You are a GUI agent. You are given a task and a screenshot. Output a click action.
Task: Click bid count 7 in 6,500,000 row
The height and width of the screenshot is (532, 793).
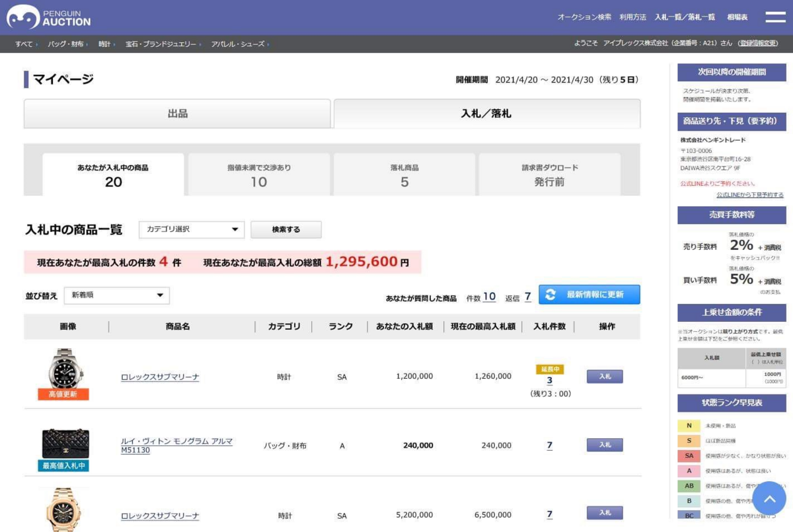tap(550, 514)
